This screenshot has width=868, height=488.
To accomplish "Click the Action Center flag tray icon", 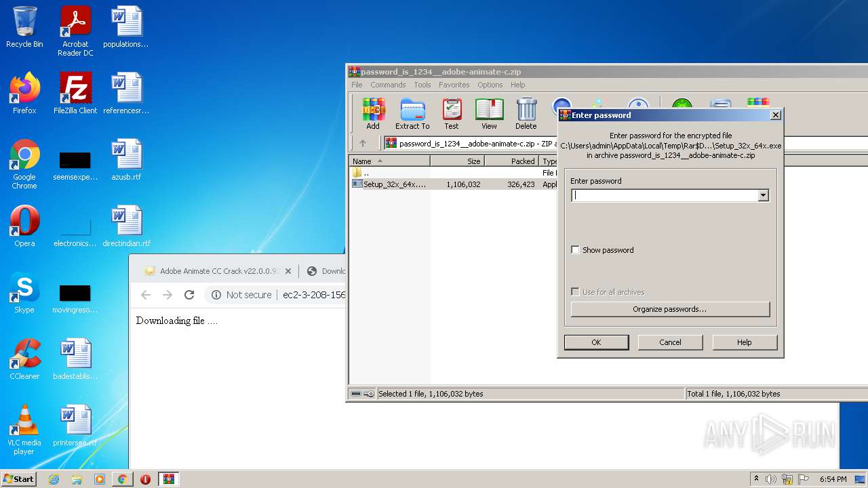I will [x=804, y=479].
